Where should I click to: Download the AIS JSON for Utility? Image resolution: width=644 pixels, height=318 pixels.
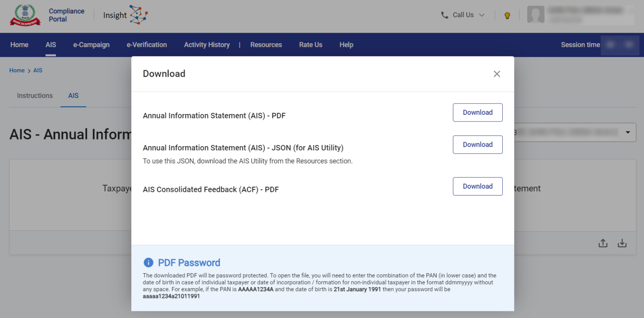tap(478, 145)
